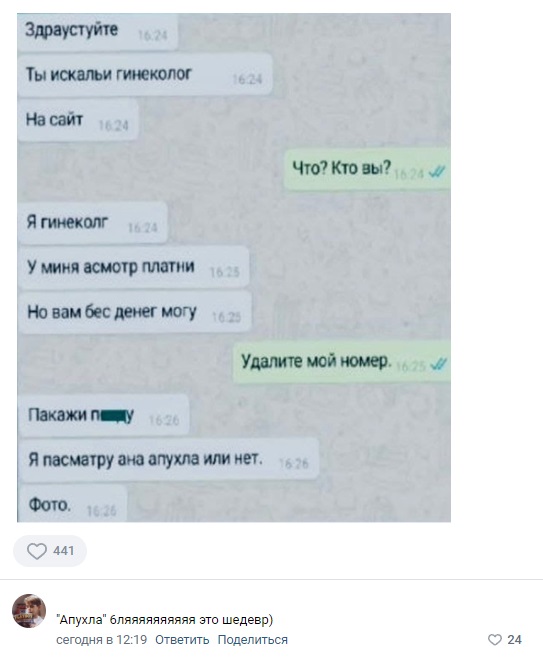Click the 'На сайт' message bubble
The height and width of the screenshot is (658, 543).
point(78,120)
